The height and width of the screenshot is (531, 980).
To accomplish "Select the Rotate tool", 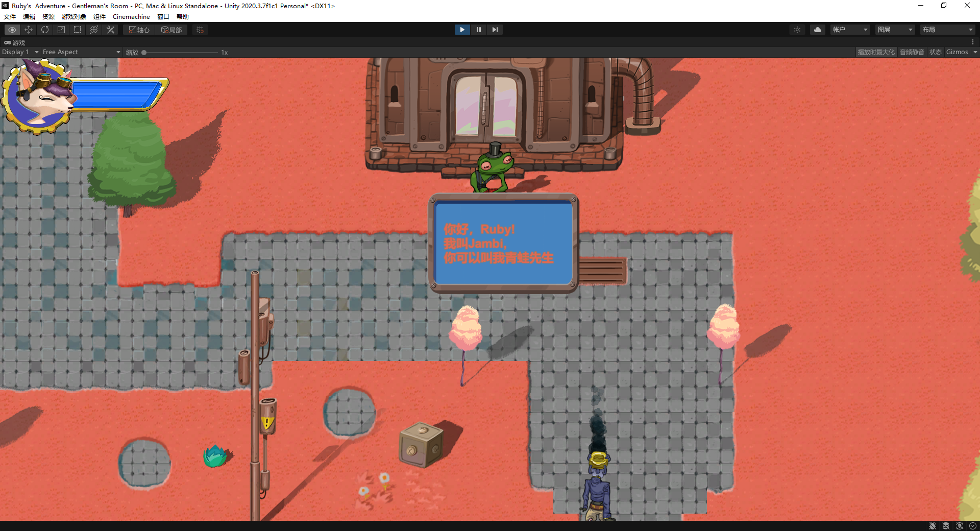I will pyautogui.click(x=45, y=30).
